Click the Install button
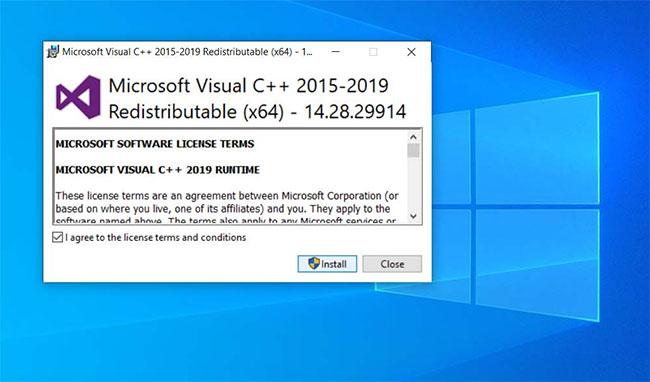Viewport: 650px width, 382px height. [x=327, y=264]
